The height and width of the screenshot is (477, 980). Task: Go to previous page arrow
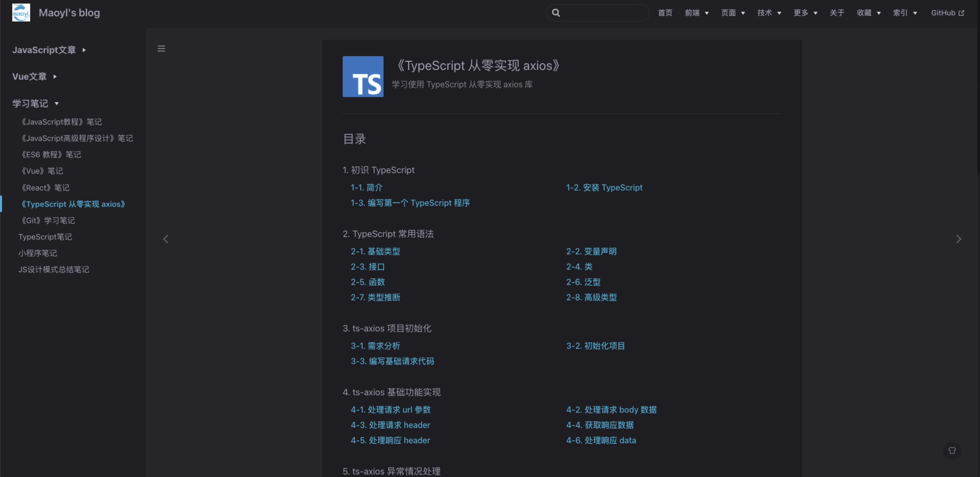click(x=166, y=239)
